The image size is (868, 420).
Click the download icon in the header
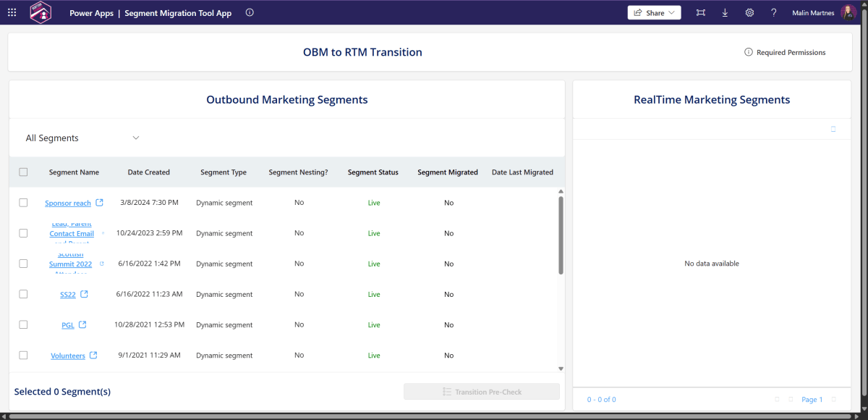pos(725,12)
